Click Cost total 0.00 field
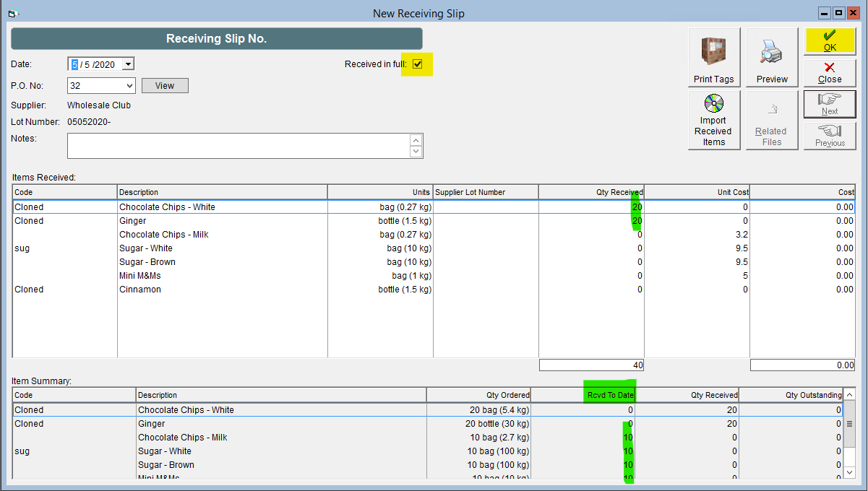Image resolution: width=868 pixels, height=491 pixels. [803, 365]
